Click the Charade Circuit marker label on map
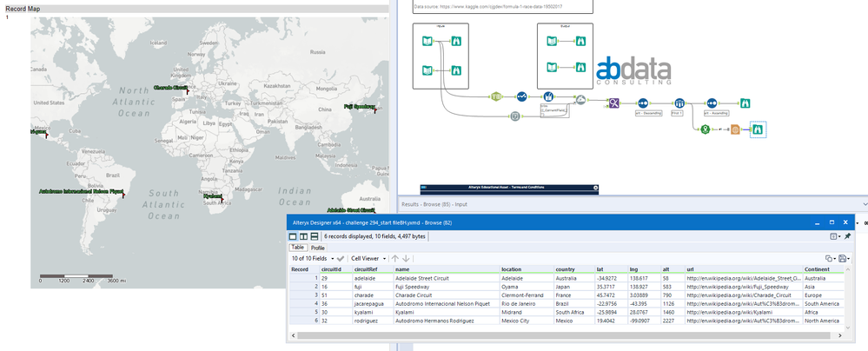Image resolution: width=868 pixels, height=351 pixels. 171,88
